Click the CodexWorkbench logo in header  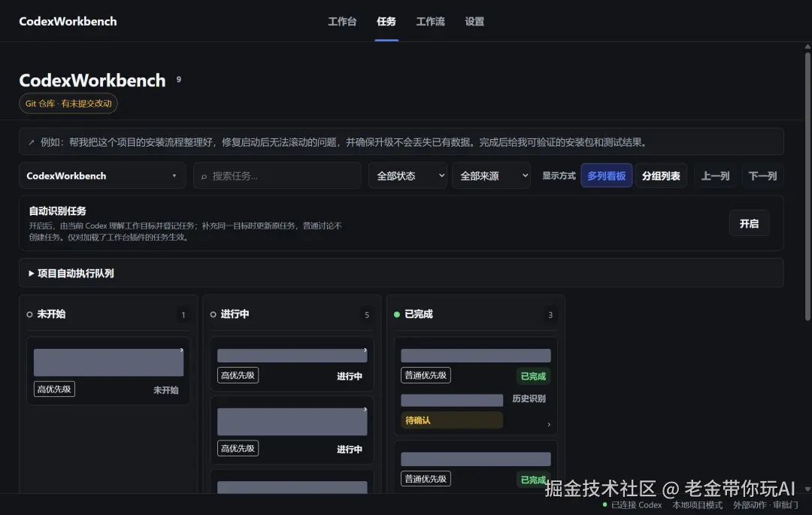(x=68, y=21)
